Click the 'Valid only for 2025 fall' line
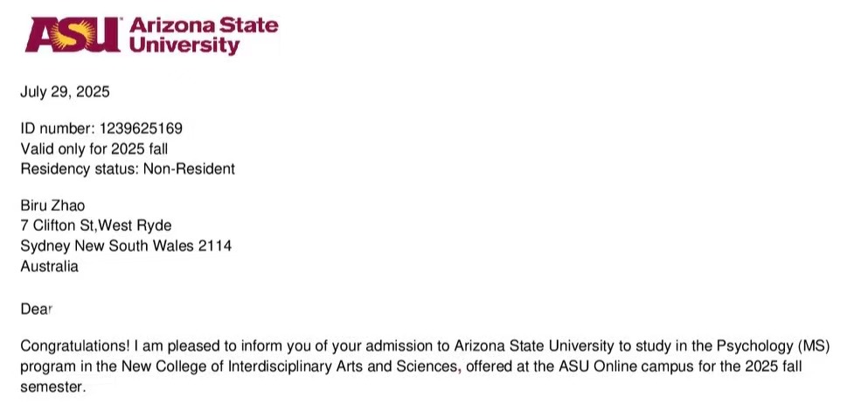 pyautogui.click(x=94, y=149)
